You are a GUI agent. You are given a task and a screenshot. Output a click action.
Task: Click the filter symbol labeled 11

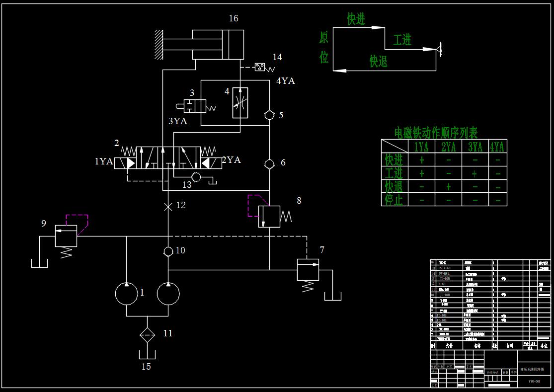pyautogui.click(x=147, y=335)
